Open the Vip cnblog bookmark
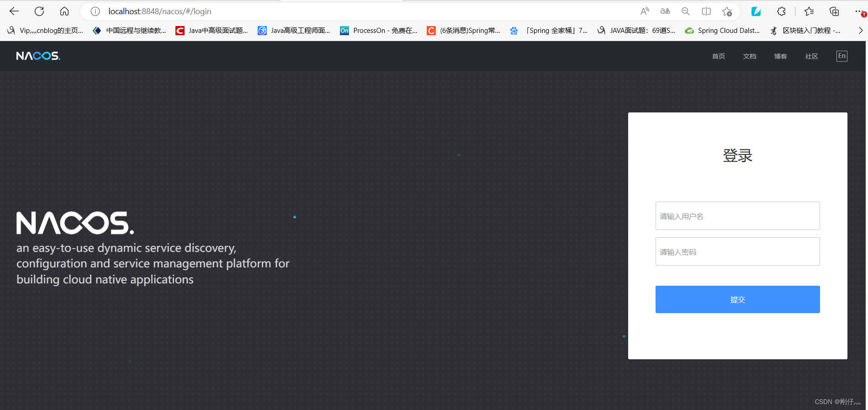 45,31
